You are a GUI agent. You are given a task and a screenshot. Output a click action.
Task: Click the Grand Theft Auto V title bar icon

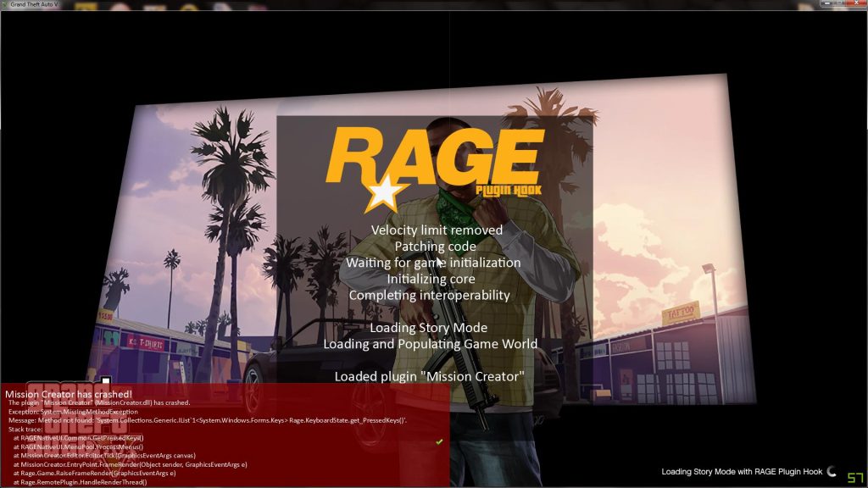tap(5, 3)
